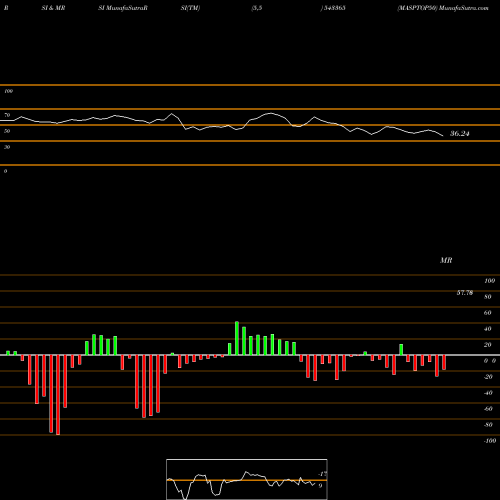Click the histogram axis label 40
This screenshot has height=500, width=500.
tap(488, 329)
